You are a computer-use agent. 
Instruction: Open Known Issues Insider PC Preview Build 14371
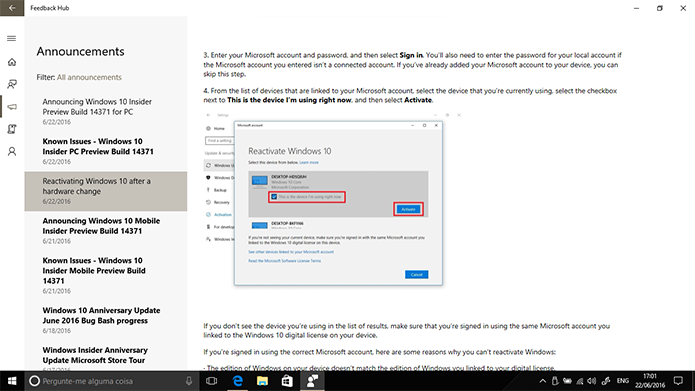(105, 151)
